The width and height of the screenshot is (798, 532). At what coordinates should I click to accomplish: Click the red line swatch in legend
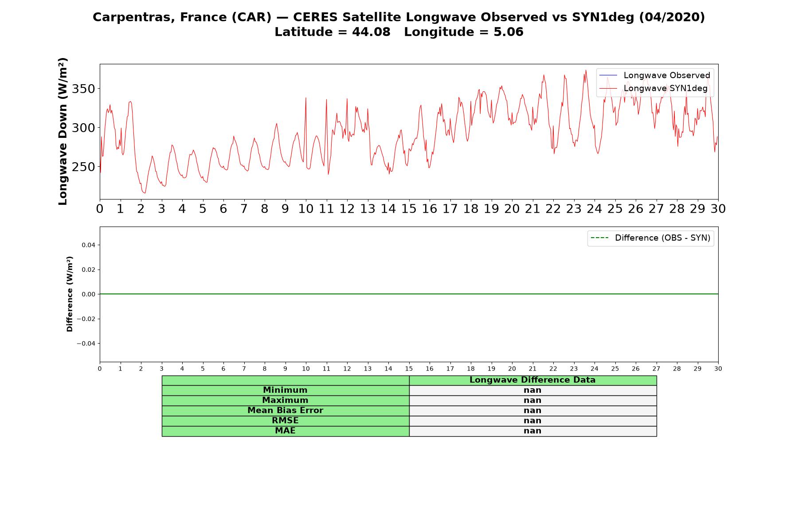[x=608, y=88]
